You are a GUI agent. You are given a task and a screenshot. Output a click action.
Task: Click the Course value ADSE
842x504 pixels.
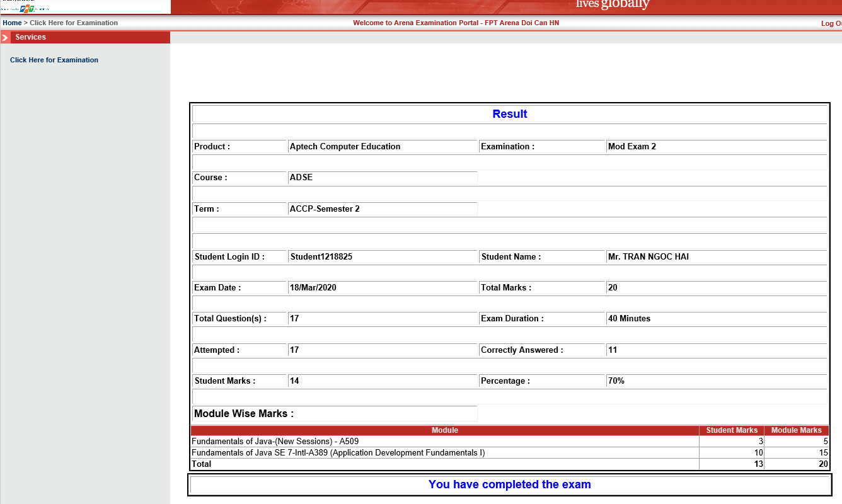(301, 177)
